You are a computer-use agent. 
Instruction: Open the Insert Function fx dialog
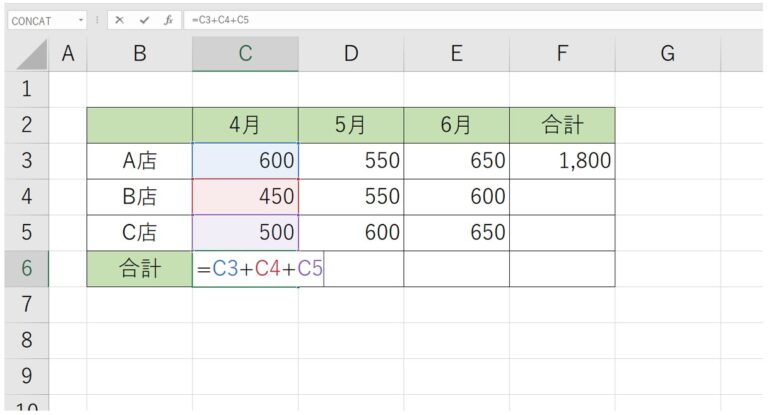click(168, 20)
